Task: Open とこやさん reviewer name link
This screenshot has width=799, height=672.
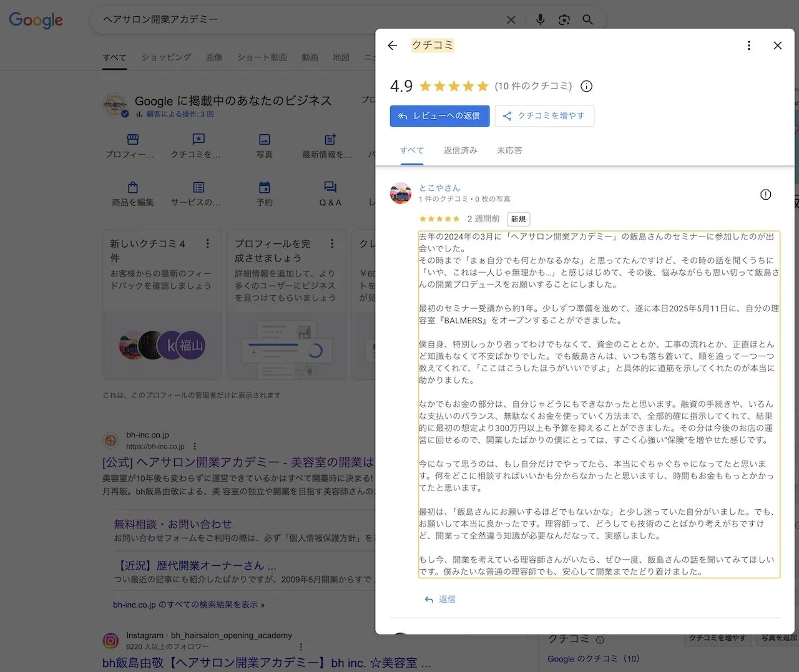Action: point(439,188)
